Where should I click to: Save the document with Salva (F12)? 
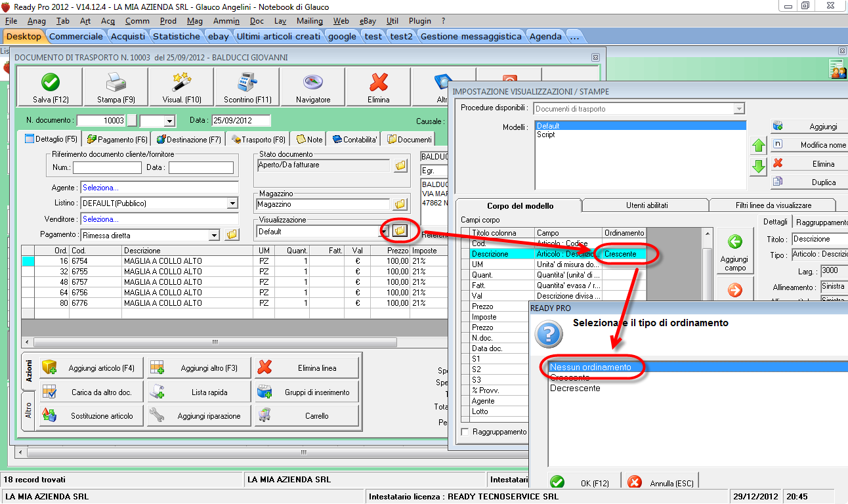click(x=50, y=87)
